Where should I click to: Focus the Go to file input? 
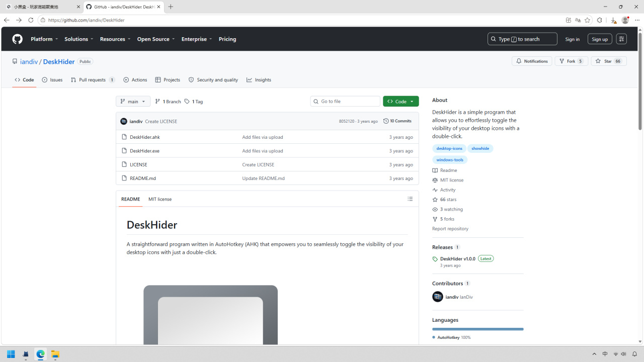point(345,102)
